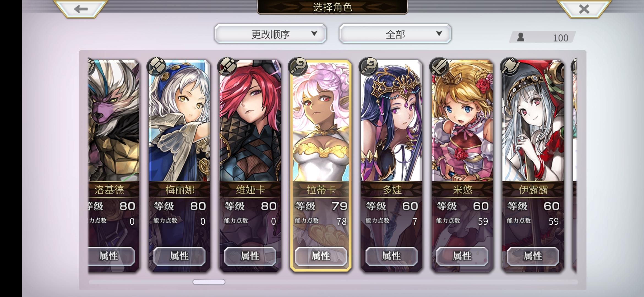Click the weapon class icon on 维娅卡
The image size is (644, 297).
point(227,67)
